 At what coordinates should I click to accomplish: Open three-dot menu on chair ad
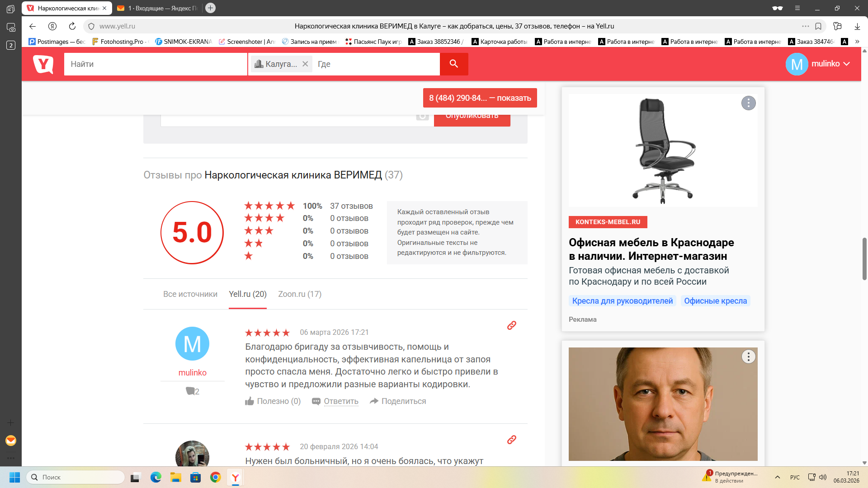(x=748, y=103)
